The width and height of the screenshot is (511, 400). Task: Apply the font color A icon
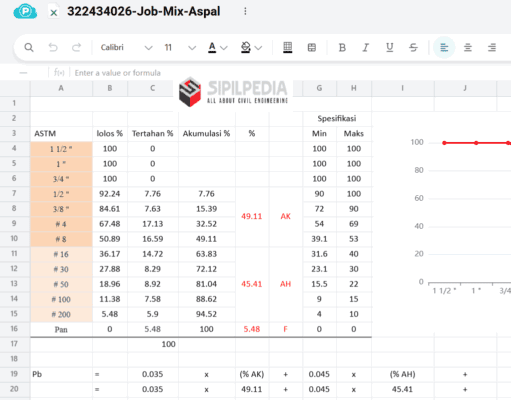point(212,48)
